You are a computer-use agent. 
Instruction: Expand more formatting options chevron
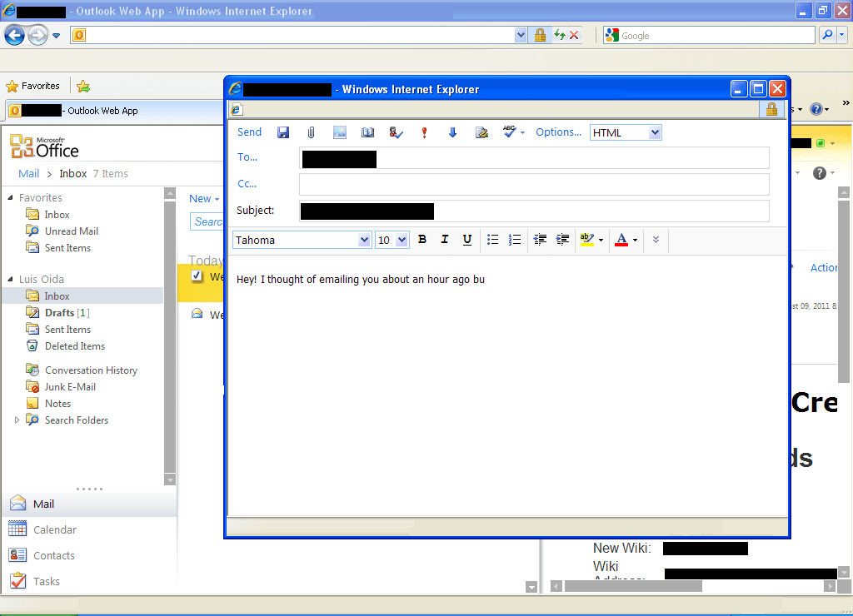coord(656,240)
